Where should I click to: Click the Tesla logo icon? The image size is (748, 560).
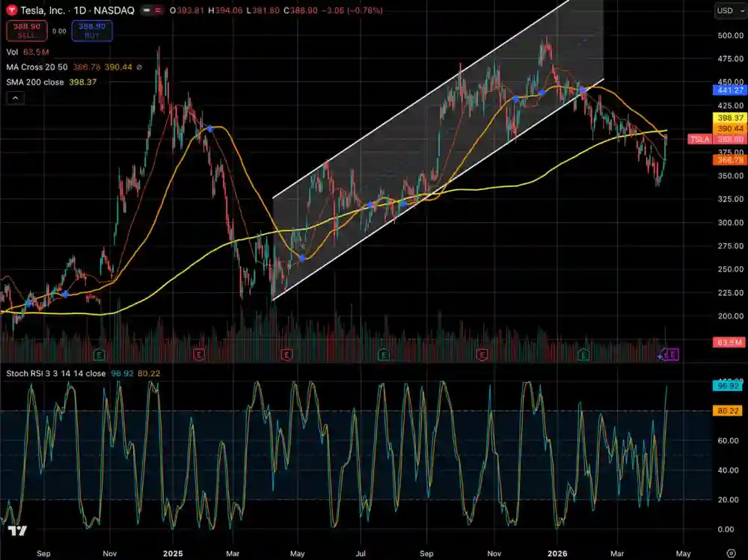point(12,12)
